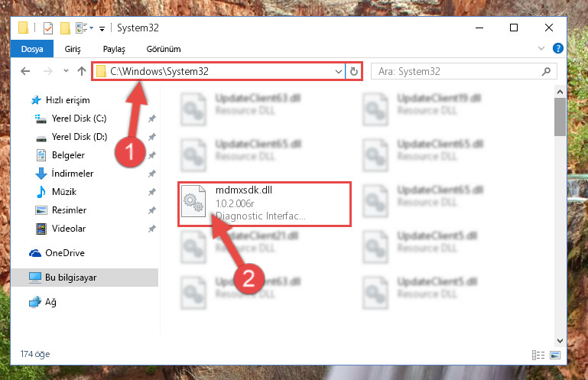This screenshot has width=588, height=380.
Task: Select the mdmxsdk.dll file
Action: pyautogui.click(x=265, y=204)
